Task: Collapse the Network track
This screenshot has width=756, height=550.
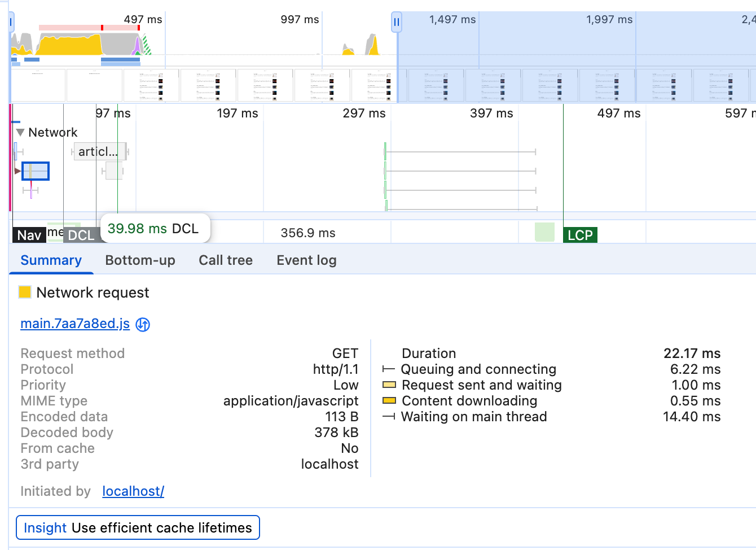Action: click(20, 133)
